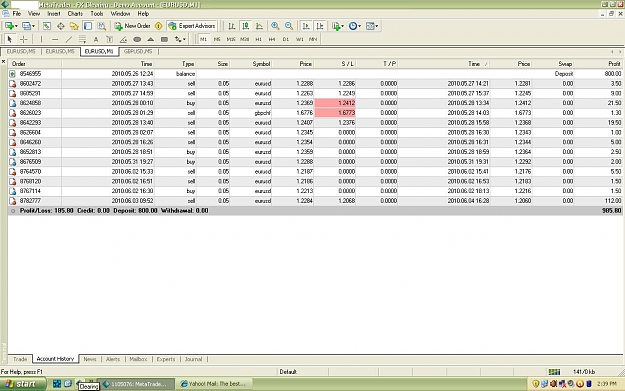Open the Experts terminal tab
This screenshot has height=391, width=625.
pos(166,359)
